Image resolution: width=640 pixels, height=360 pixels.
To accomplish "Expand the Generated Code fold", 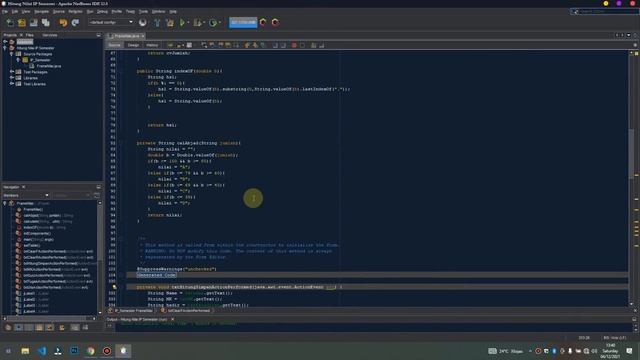I will (156, 275).
